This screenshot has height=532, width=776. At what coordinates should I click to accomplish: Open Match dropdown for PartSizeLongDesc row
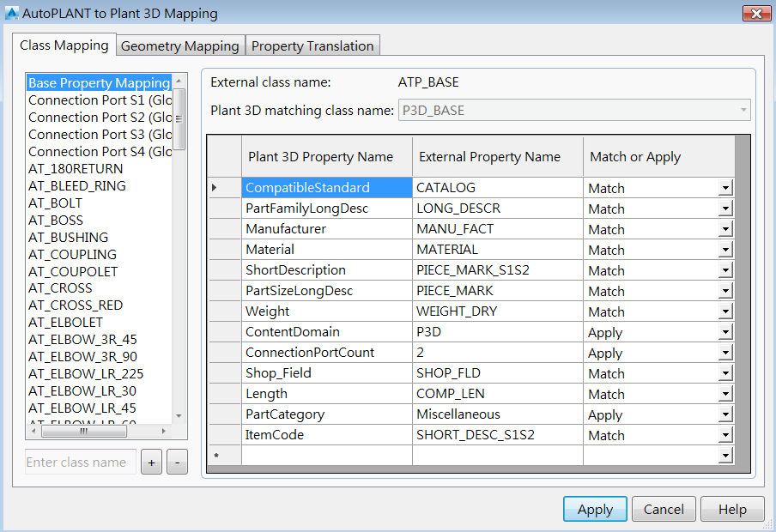tap(725, 291)
